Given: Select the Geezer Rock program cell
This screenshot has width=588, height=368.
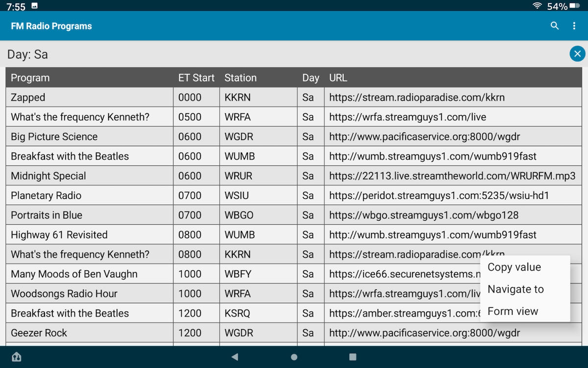Looking at the screenshot, I should point(90,333).
